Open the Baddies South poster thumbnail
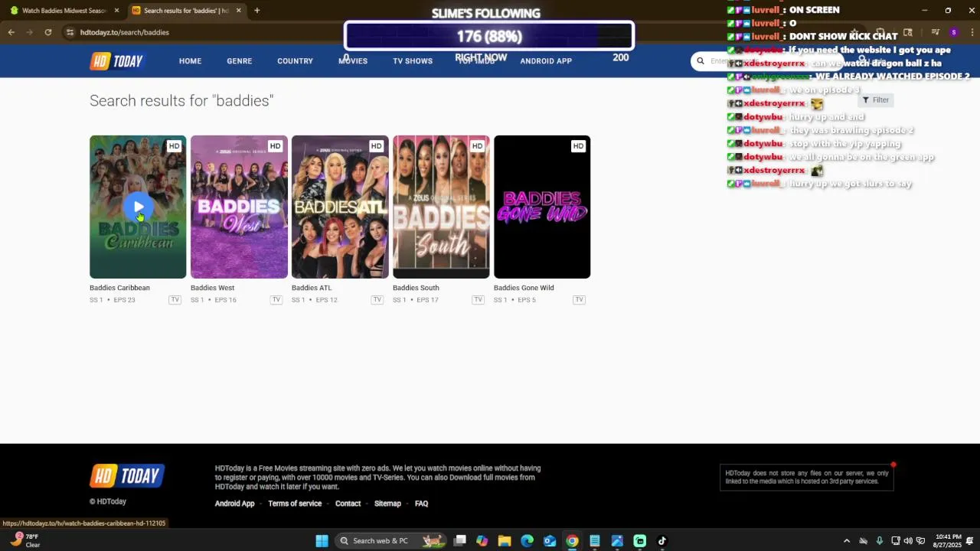 [441, 207]
